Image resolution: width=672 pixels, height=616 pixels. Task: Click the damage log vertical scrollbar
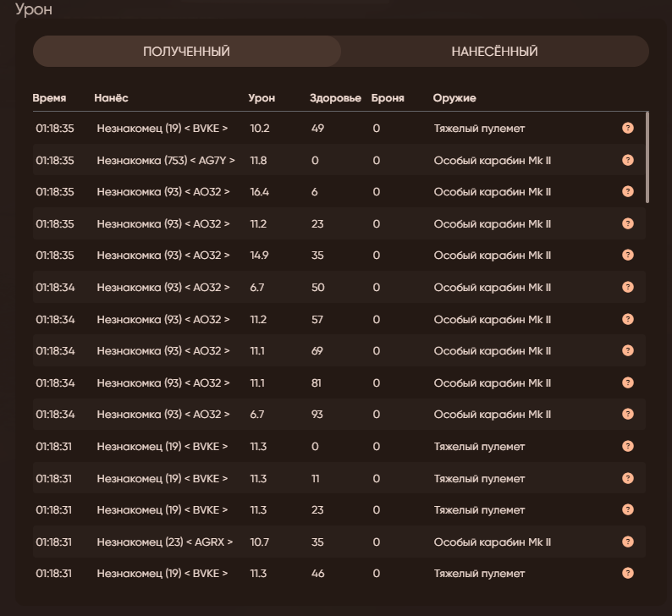tap(647, 157)
